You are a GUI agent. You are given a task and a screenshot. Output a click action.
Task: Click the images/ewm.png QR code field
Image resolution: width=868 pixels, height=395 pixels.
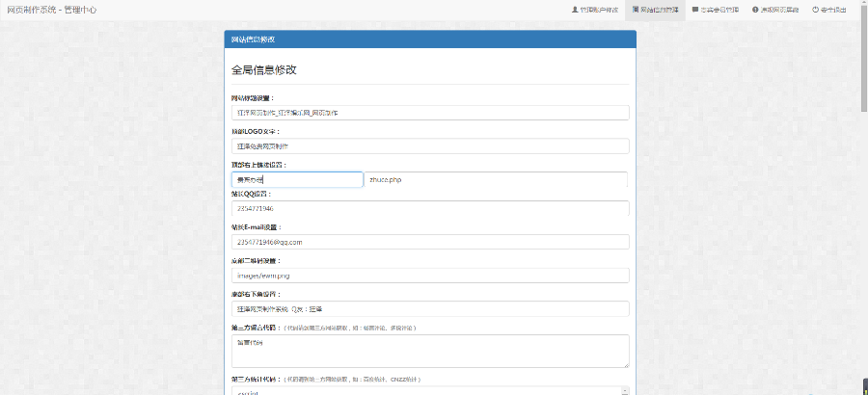(429, 276)
